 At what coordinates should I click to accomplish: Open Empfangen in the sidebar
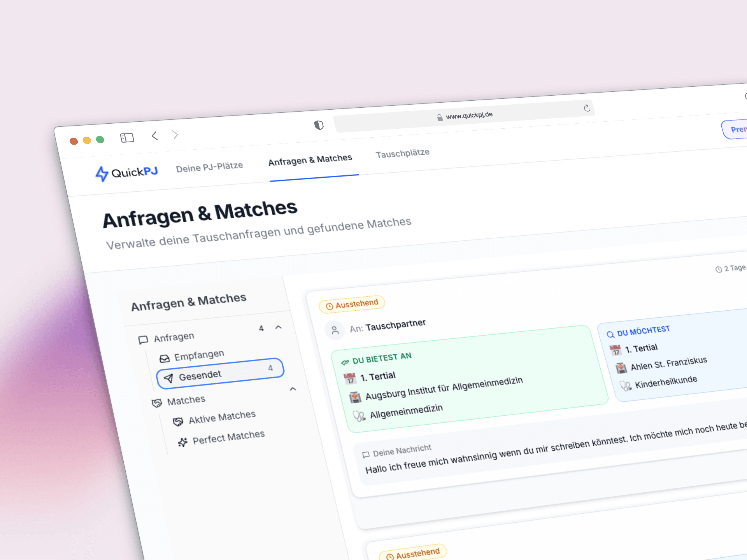click(x=199, y=355)
